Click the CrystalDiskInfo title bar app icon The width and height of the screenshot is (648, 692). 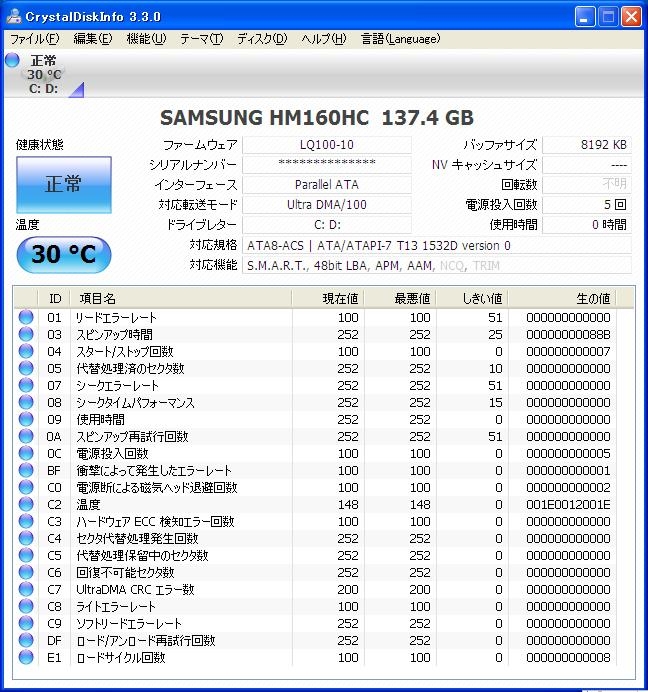click(x=14, y=16)
